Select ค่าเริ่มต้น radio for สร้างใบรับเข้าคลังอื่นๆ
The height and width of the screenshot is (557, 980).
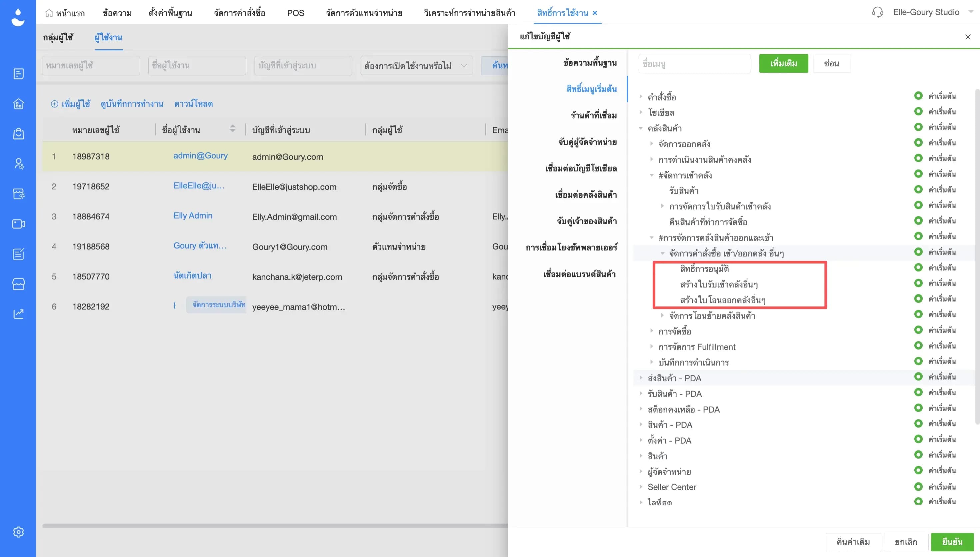click(918, 283)
